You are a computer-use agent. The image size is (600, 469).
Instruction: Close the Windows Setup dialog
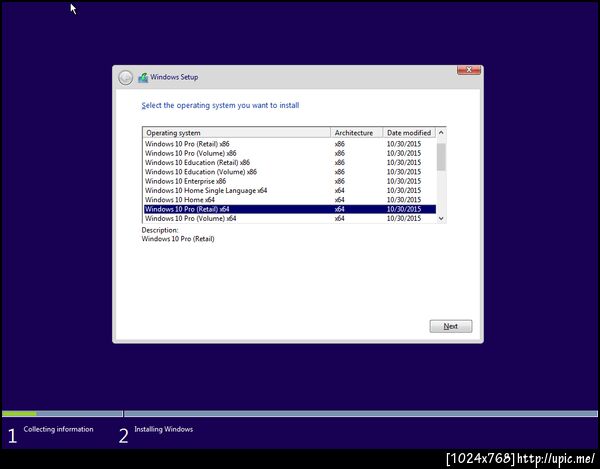[x=469, y=70]
